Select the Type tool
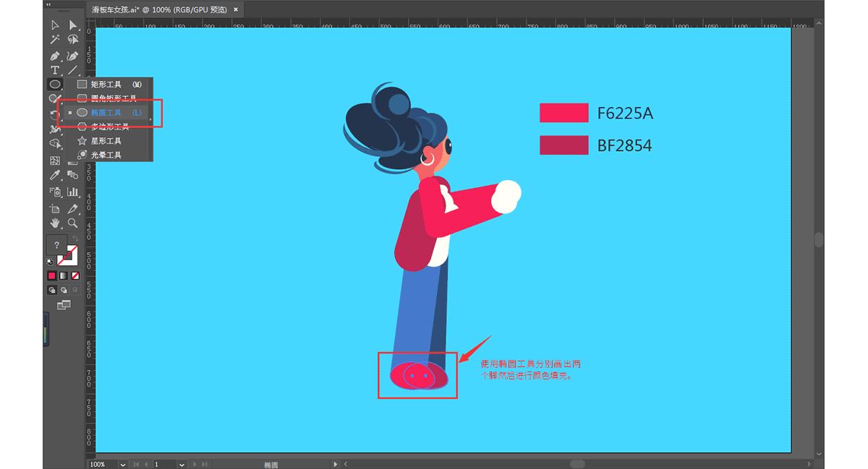Viewport: 868px width, 469px height. click(x=55, y=70)
